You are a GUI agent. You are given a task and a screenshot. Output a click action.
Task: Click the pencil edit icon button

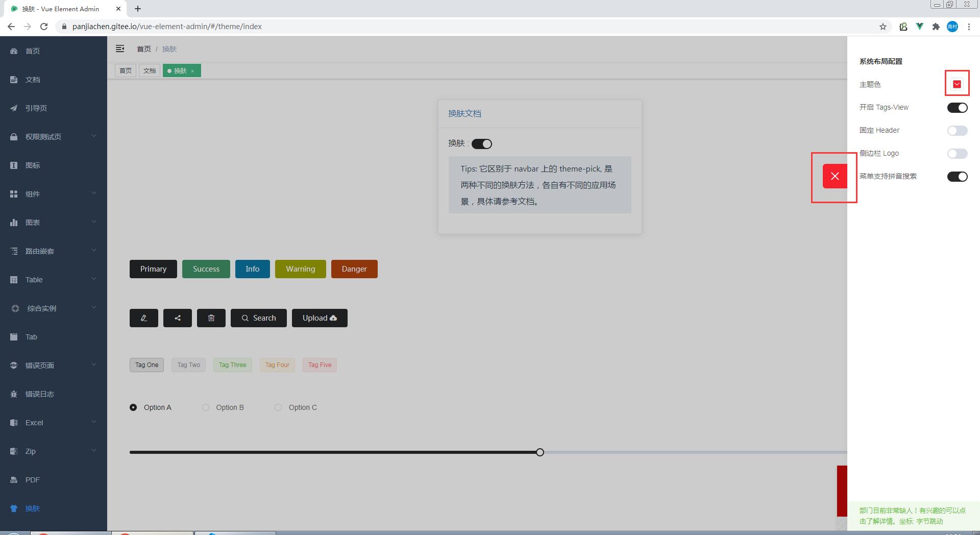[144, 318]
